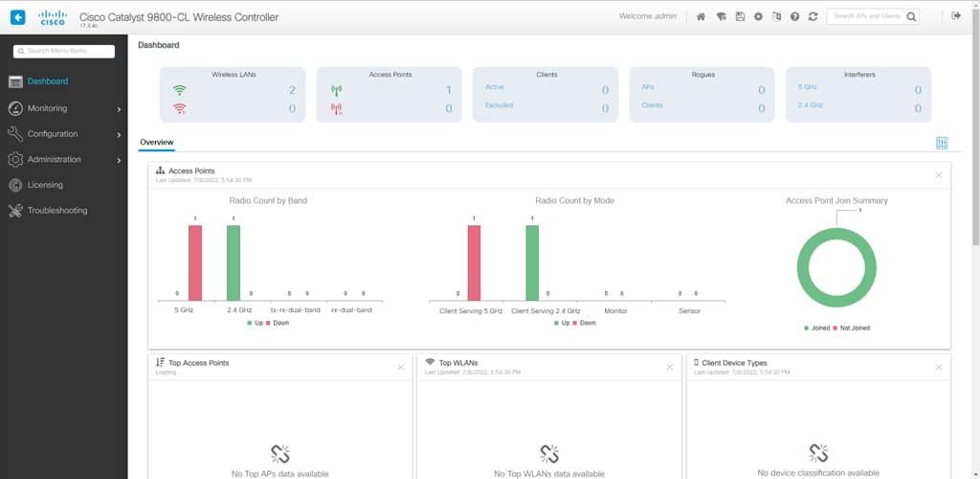
Task: Click the red 5 GHz band bar
Action: pyautogui.click(x=195, y=262)
